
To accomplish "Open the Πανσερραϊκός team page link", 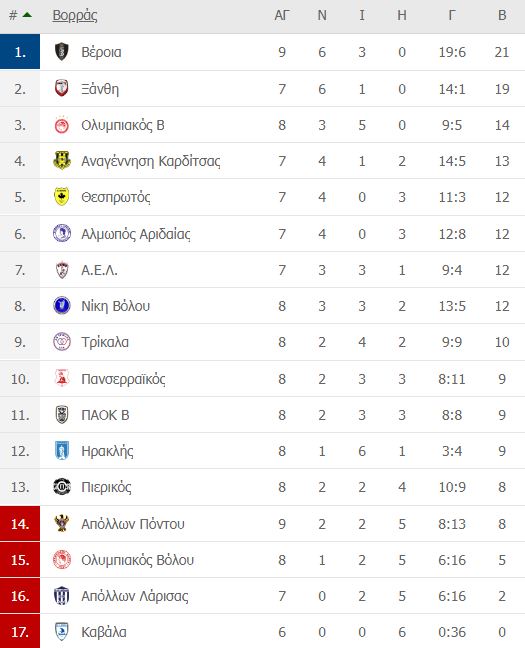I will [123, 379].
